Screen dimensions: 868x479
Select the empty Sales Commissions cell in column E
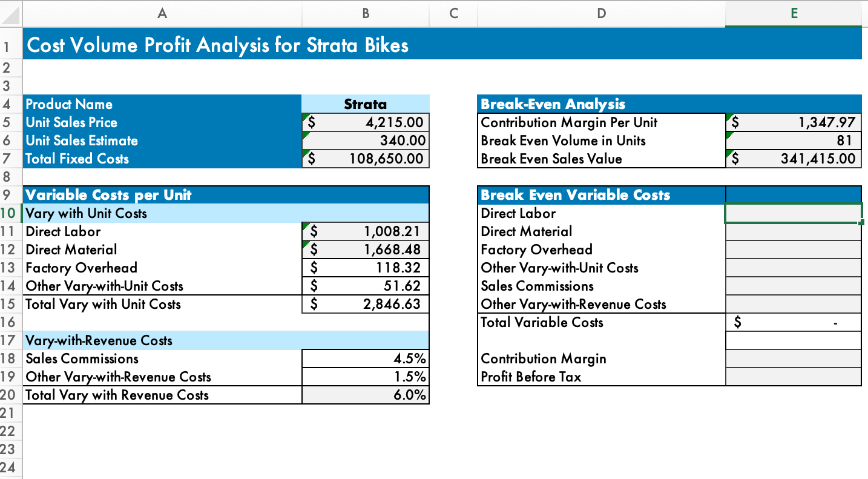tap(794, 286)
